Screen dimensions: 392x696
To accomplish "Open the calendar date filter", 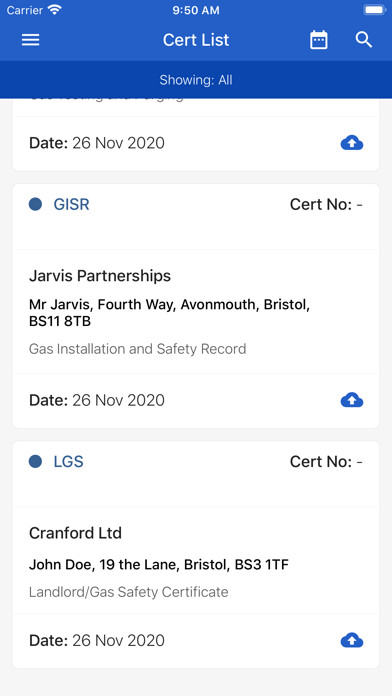I will (319, 40).
